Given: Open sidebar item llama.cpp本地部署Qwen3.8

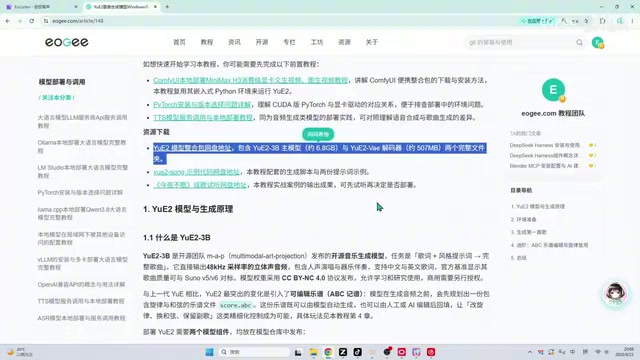Looking at the screenshot, I should click(82, 213).
